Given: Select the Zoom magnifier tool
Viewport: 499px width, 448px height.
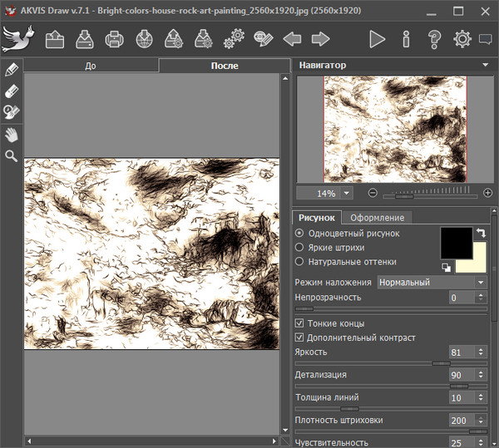Looking at the screenshot, I should pyautogui.click(x=12, y=155).
